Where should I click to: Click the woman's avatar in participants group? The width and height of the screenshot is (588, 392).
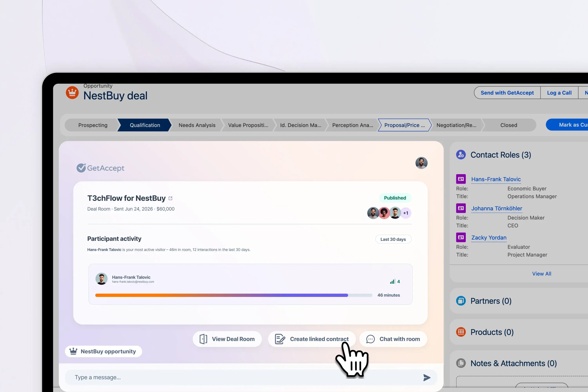tap(384, 213)
